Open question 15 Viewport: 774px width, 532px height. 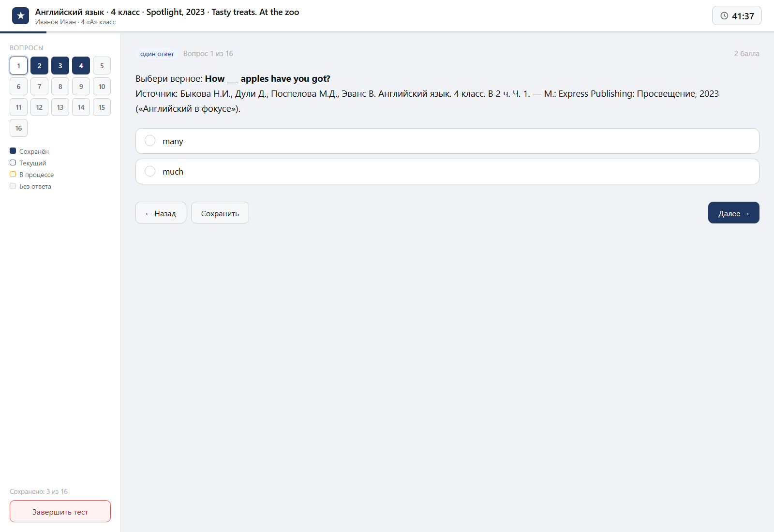point(102,107)
